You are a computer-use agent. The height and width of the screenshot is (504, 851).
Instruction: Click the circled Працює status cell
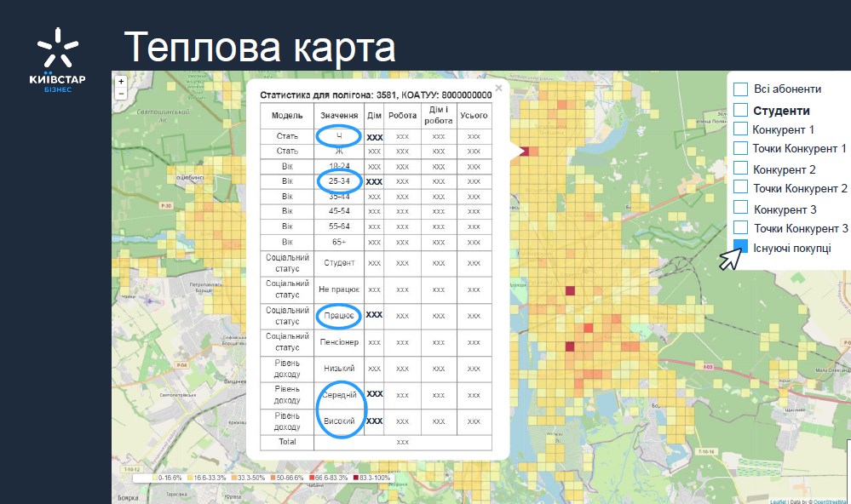(339, 315)
